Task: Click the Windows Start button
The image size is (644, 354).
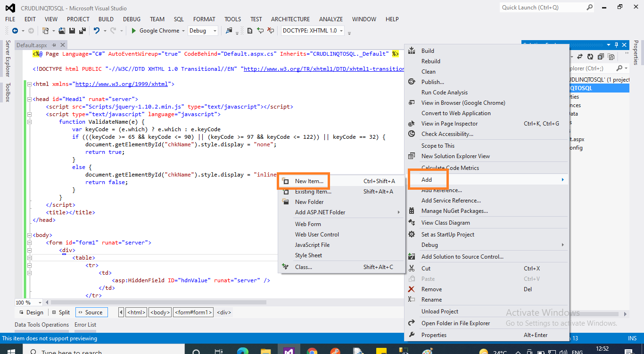Action: (x=11, y=351)
